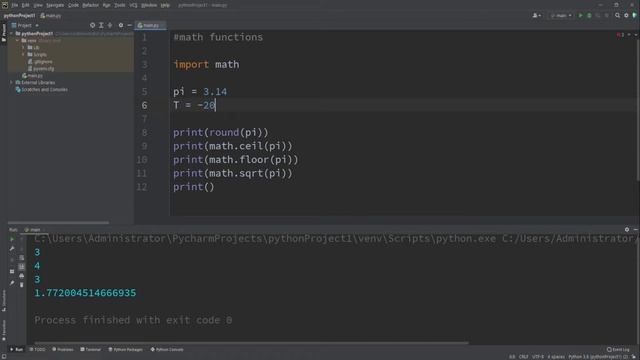Select the main tab in Run panel
Image resolution: width=640 pixels, height=360 pixels.
(x=33, y=230)
